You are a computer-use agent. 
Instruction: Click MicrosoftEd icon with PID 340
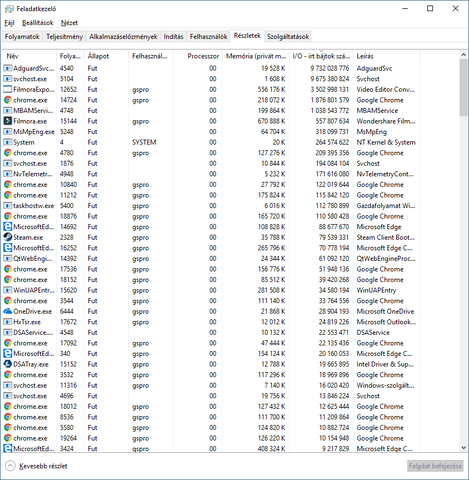point(7,354)
